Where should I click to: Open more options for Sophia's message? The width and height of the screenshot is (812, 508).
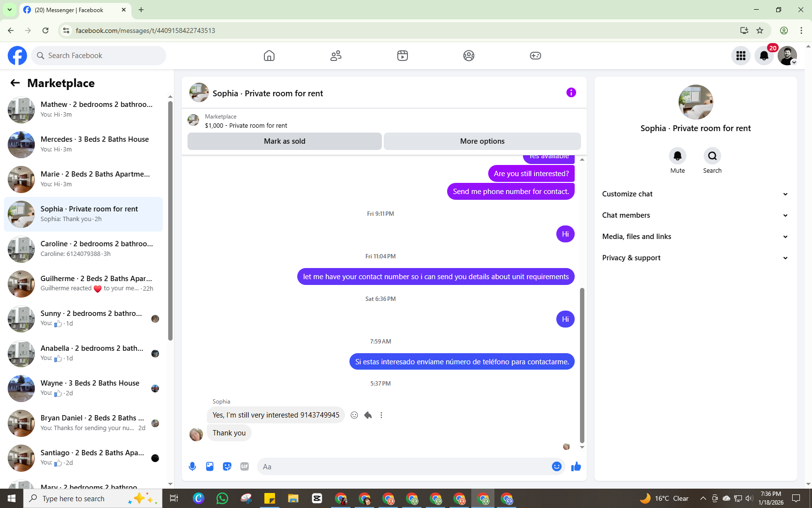pos(381,415)
